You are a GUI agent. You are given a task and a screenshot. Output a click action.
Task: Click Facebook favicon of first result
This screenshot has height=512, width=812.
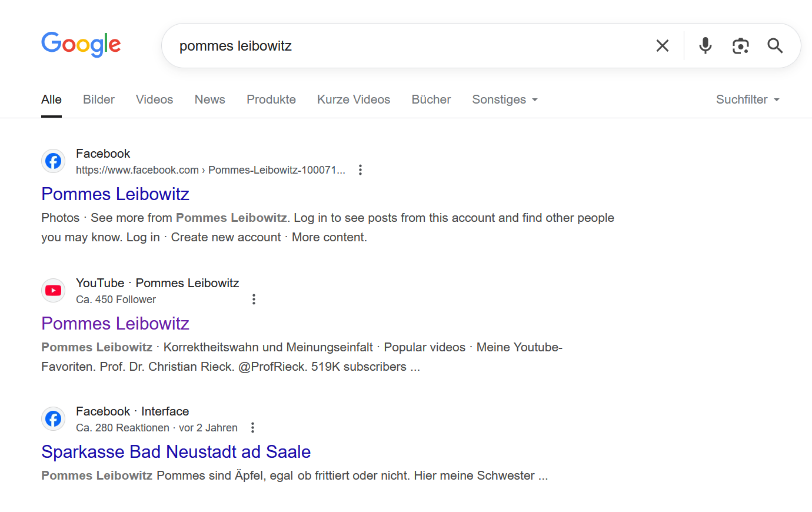54,161
